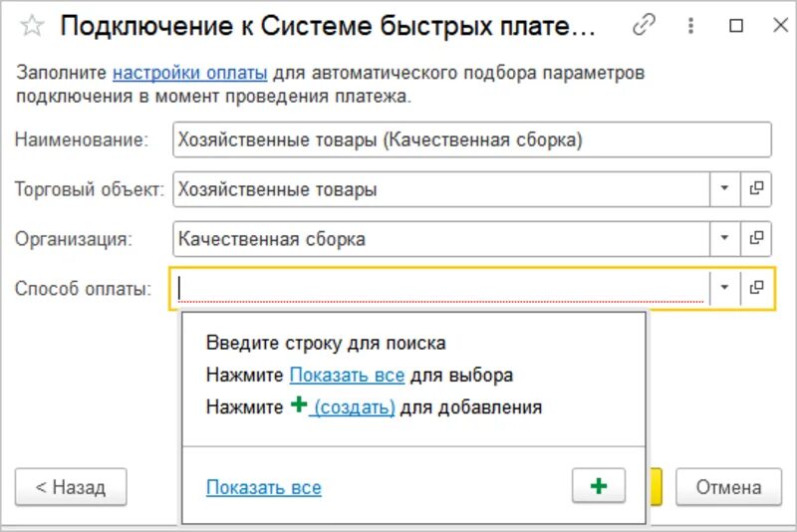
Task: Add this form to favorites with star icon
Action: pyautogui.click(x=32, y=26)
